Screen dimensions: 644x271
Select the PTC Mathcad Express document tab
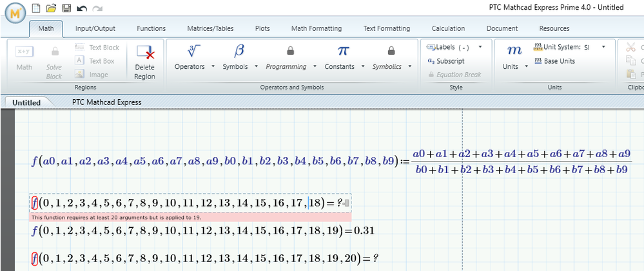(106, 102)
